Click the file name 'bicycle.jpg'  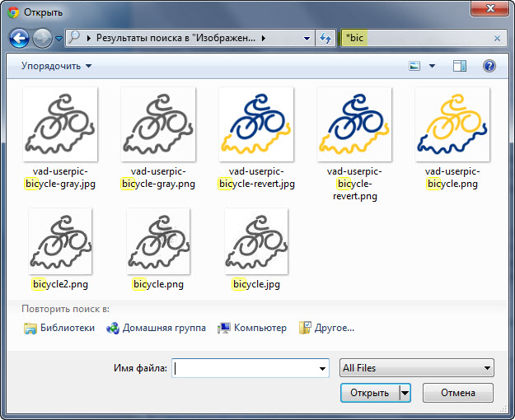tap(256, 284)
